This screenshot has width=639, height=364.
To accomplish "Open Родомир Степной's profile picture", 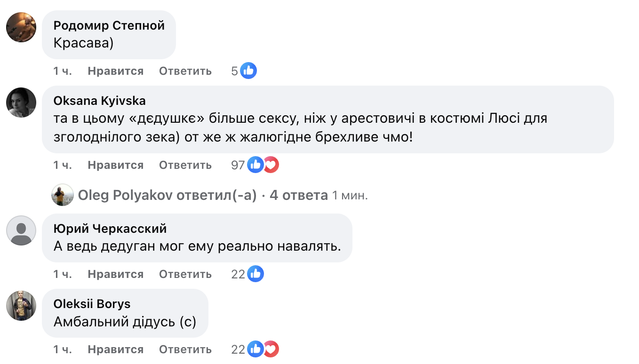I will [x=21, y=27].
